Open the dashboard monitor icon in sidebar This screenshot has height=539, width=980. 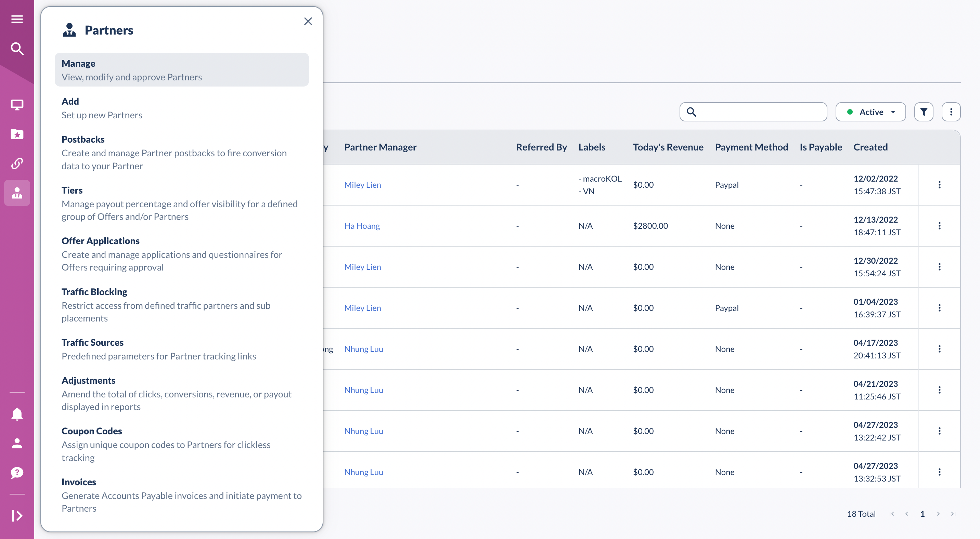pyautogui.click(x=17, y=105)
